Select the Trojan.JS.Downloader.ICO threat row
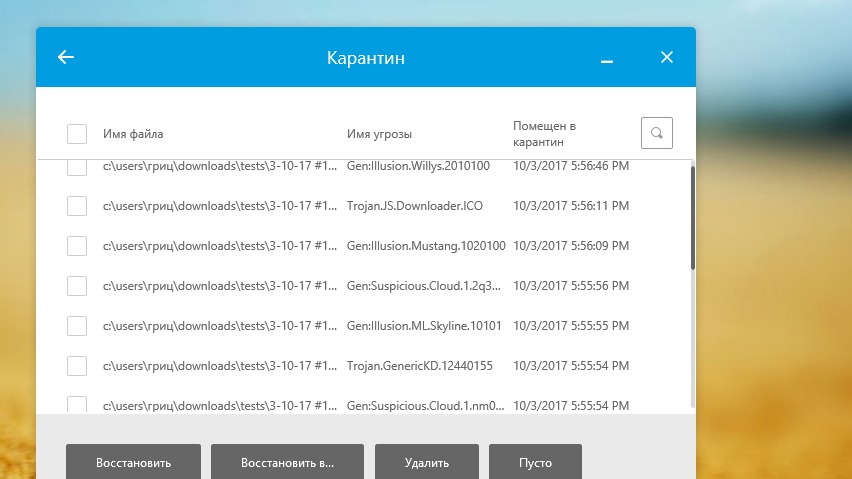This screenshot has height=479, width=852. pos(414,206)
